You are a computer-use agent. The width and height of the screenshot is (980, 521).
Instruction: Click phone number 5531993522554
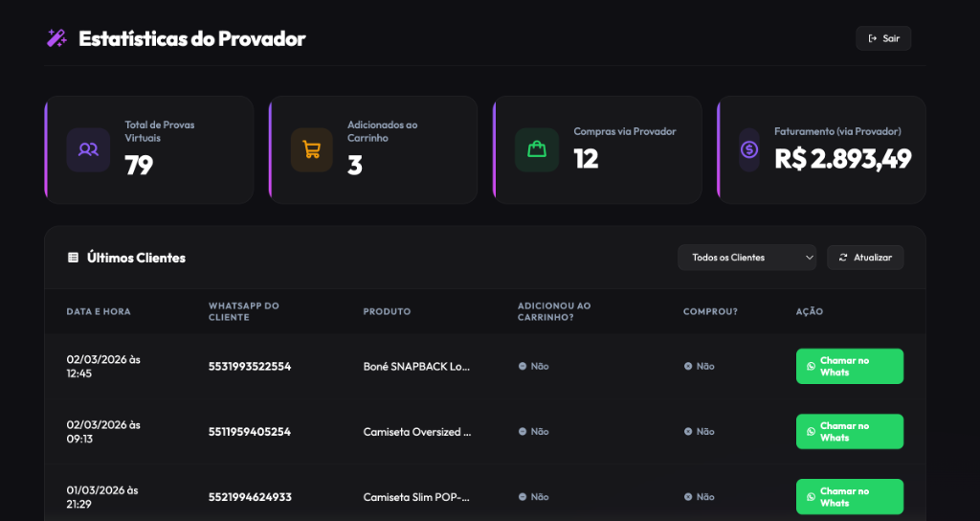[250, 366]
